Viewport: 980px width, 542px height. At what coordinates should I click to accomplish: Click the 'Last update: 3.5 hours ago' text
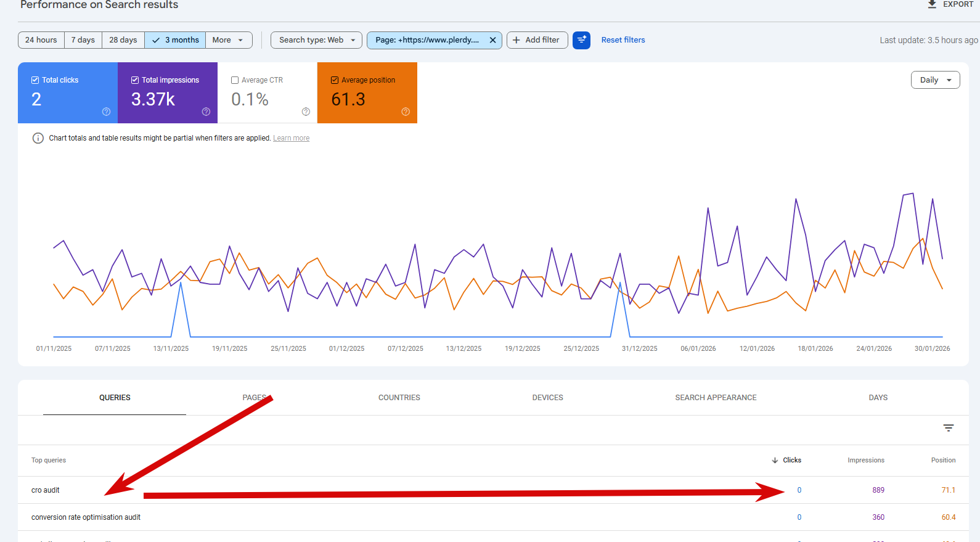click(929, 40)
